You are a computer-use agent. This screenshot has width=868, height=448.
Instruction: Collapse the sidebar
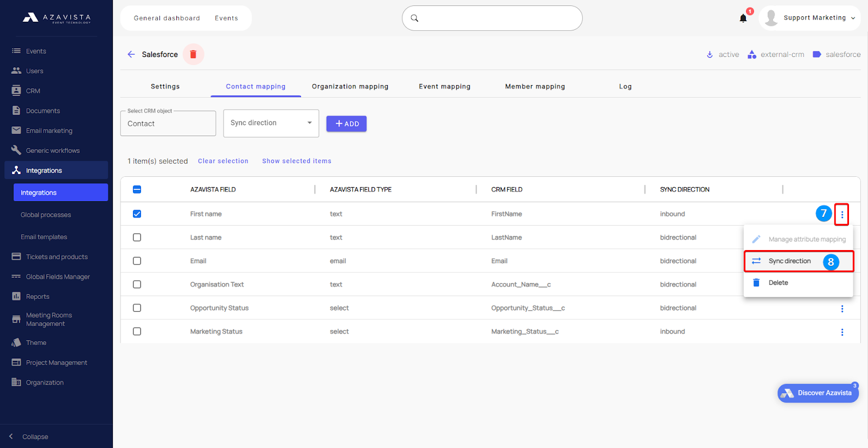point(29,437)
